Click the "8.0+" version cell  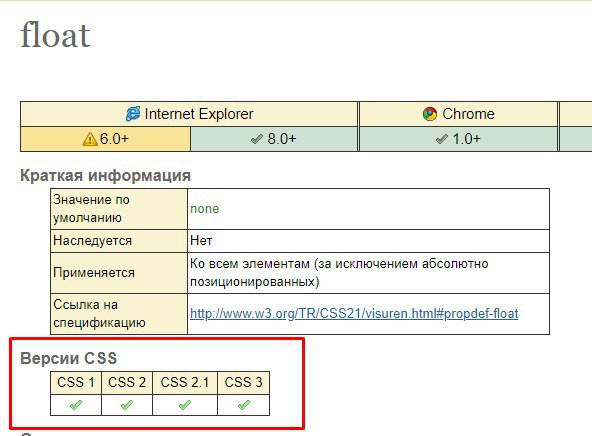point(274,139)
